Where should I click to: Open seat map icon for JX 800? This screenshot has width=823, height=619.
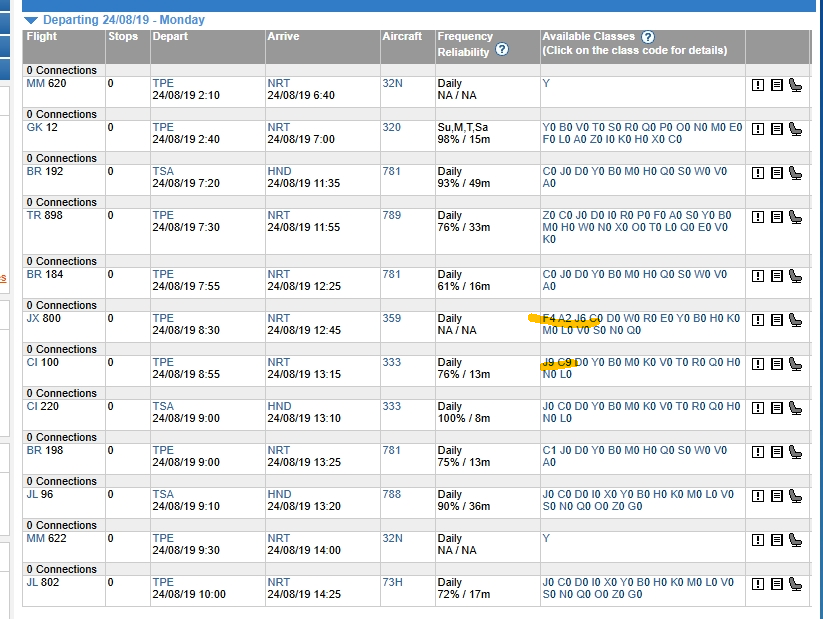796,320
